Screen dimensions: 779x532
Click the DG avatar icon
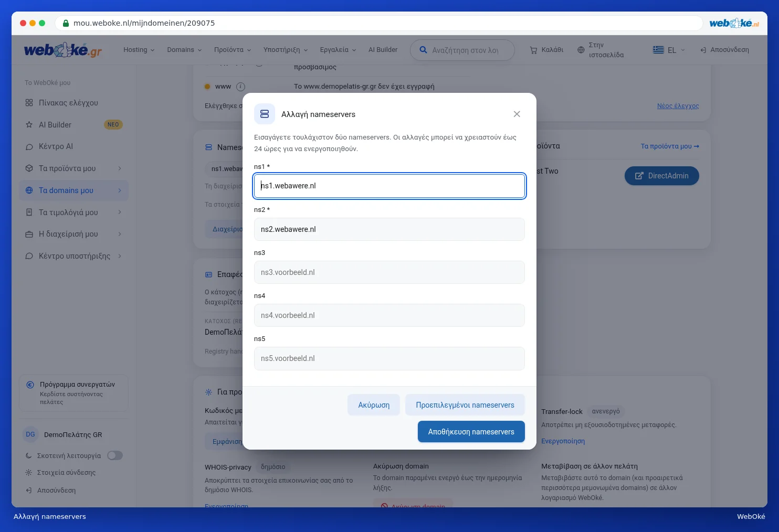(x=30, y=434)
